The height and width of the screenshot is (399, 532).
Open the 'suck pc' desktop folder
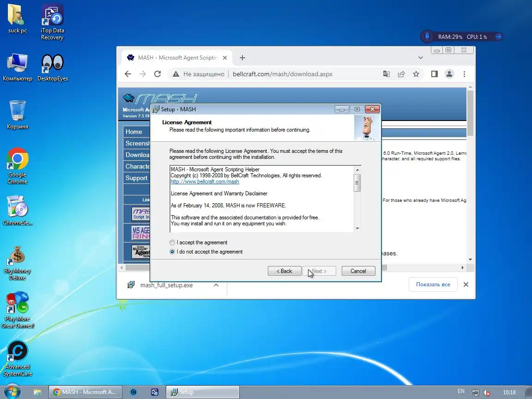click(17, 18)
